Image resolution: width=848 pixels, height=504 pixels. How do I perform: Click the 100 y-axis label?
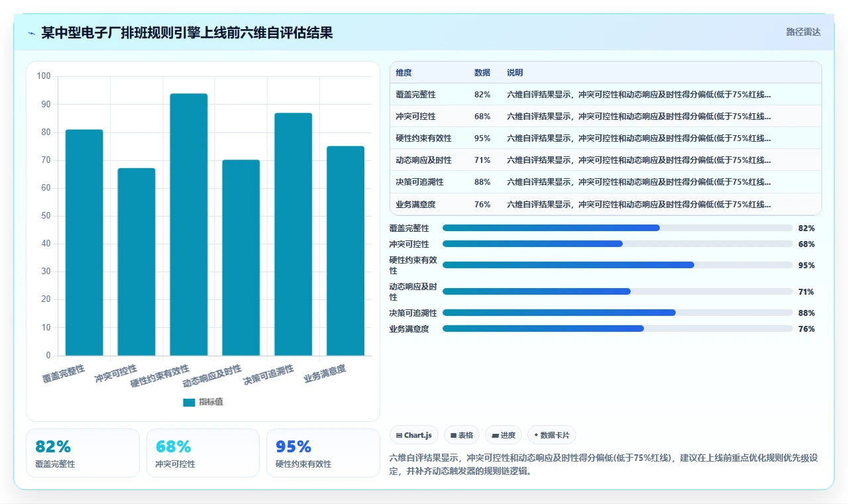[x=44, y=76]
